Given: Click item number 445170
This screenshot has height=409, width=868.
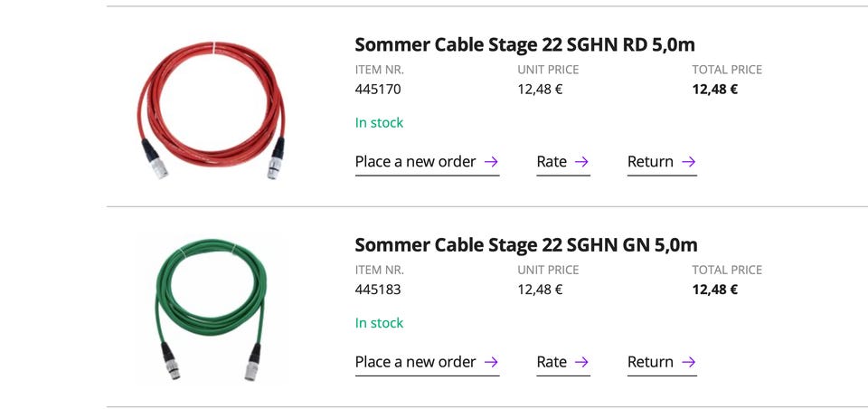Looking at the screenshot, I should click(378, 90).
